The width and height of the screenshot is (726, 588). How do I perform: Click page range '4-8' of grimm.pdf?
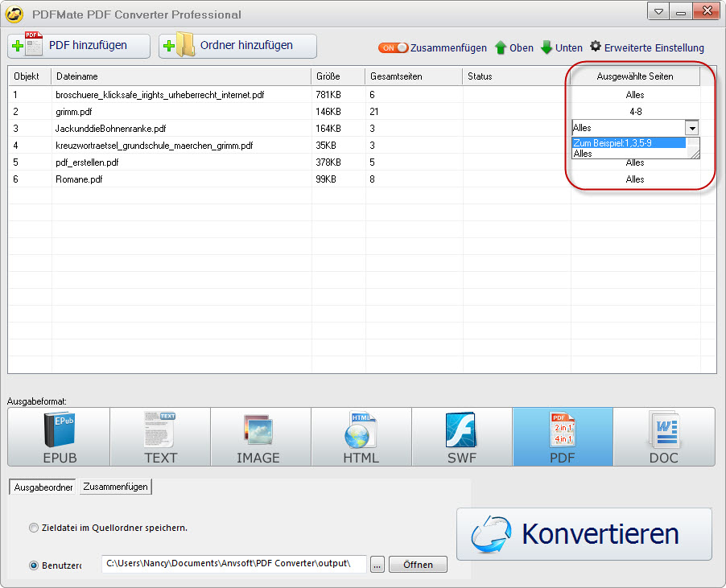pyautogui.click(x=635, y=112)
